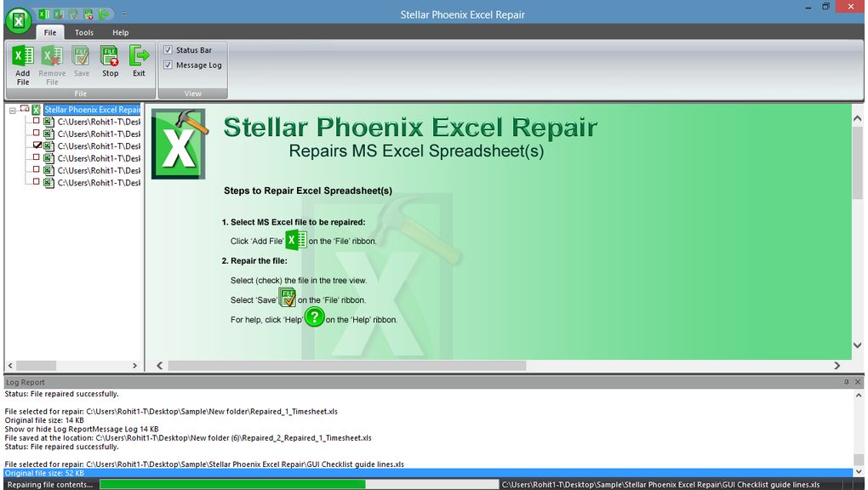This screenshot has width=868, height=490.
Task: Minimize the Stellar Phoenix Excel Repair window
Action: [808, 7]
